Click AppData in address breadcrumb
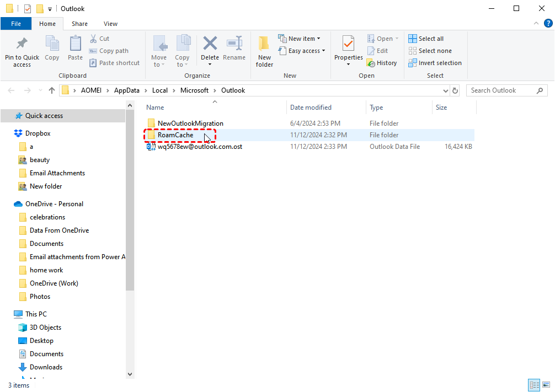 point(127,90)
